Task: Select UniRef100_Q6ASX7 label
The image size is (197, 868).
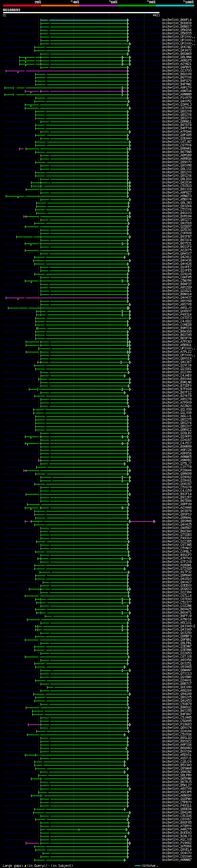Action: [176, 254]
